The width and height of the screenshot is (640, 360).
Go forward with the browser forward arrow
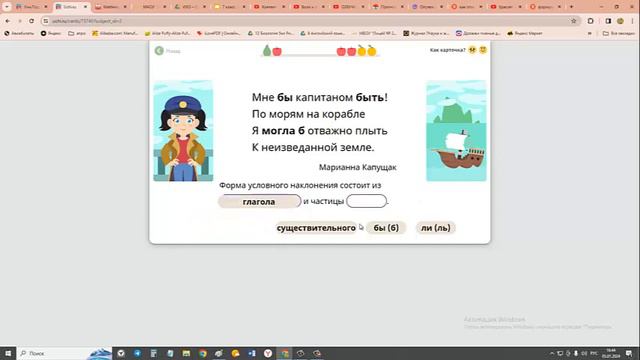pos(20,21)
